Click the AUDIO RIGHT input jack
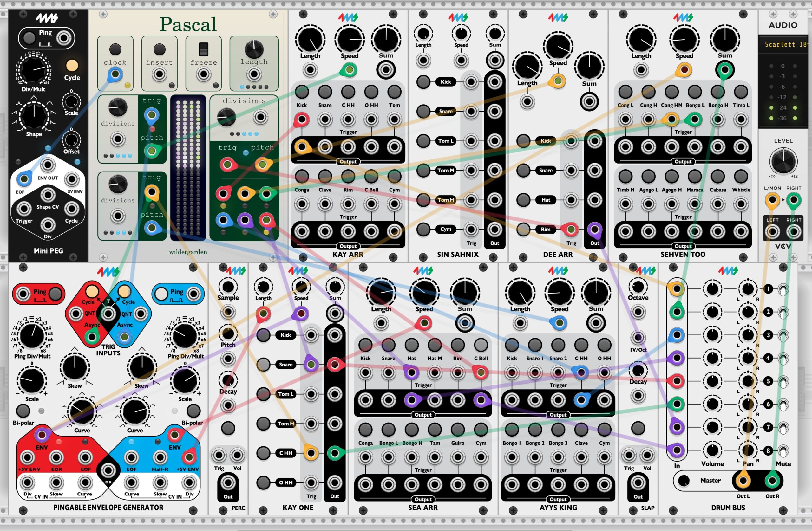The width and height of the screenshot is (812, 531). coord(794,200)
